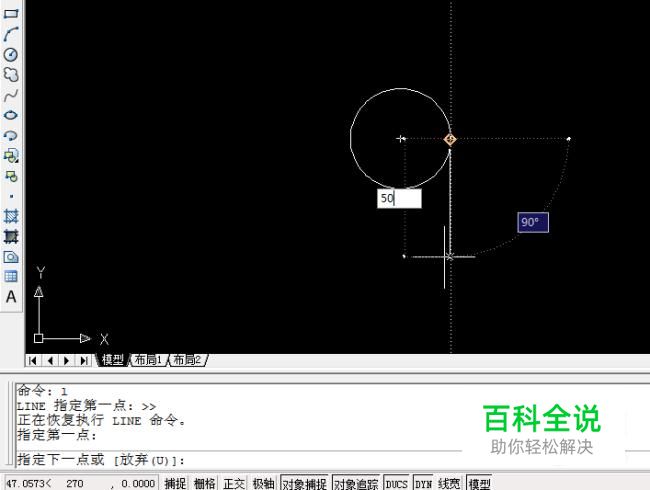Click the command prompt line 指定下一点或

(101, 460)
